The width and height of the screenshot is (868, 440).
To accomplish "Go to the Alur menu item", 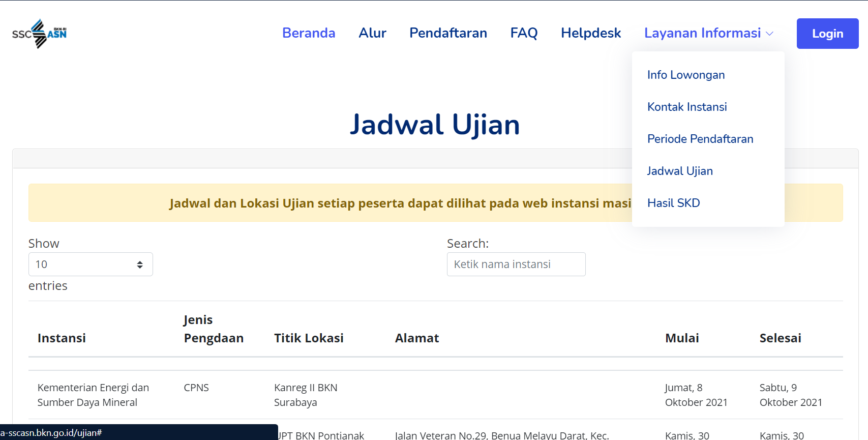I will coord(372,33).
